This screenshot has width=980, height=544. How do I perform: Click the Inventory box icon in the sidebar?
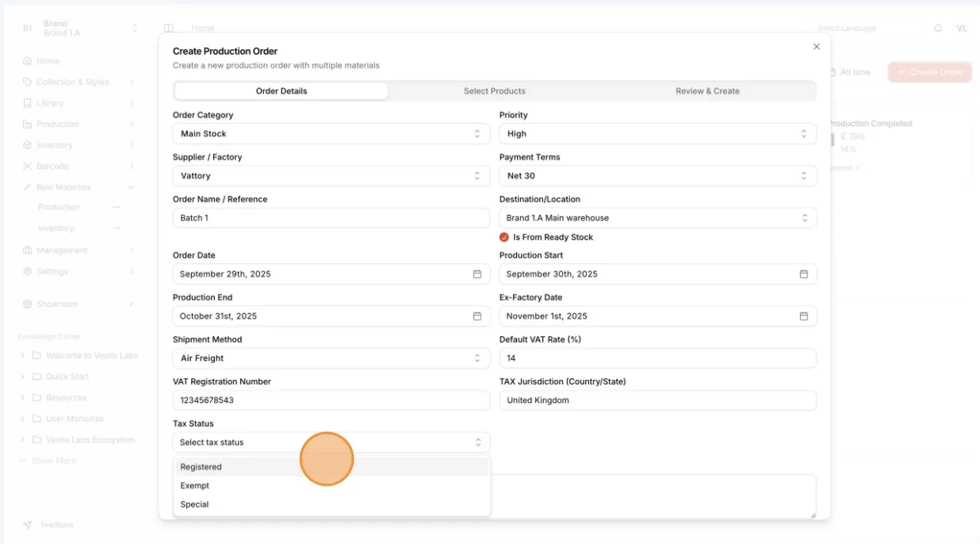[28, 145]
